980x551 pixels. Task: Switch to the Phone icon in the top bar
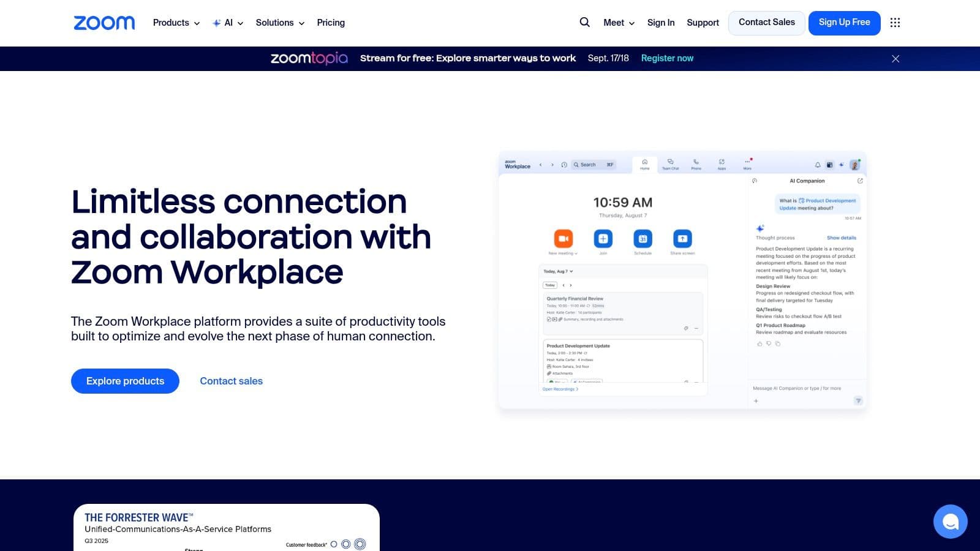696,163
